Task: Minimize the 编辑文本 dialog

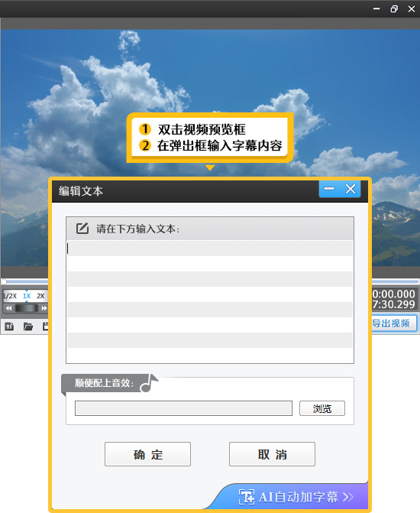Action: pyautogui.click(x=329, y=189)
